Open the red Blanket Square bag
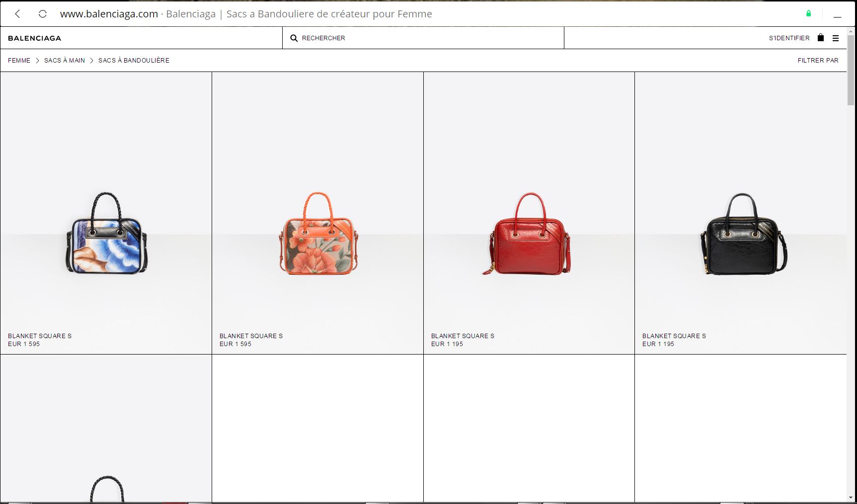Screen dimensions: 857x504 point(527,233)
